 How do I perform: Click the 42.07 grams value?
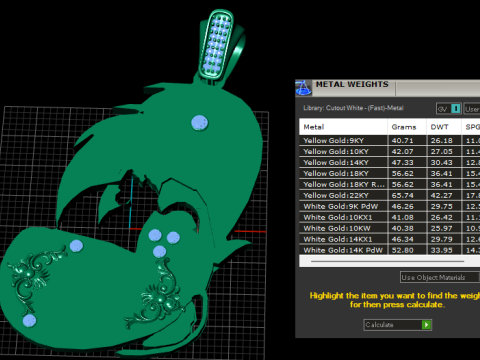click(x=402, y=152)
